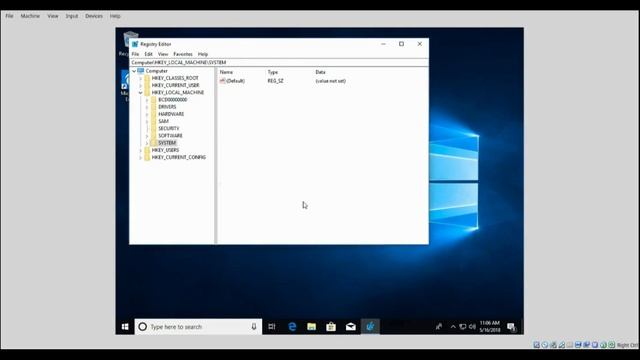This screenshot has height=360, width=640.
Task: Click the '(value not set)' data cell
Action: 331,81
